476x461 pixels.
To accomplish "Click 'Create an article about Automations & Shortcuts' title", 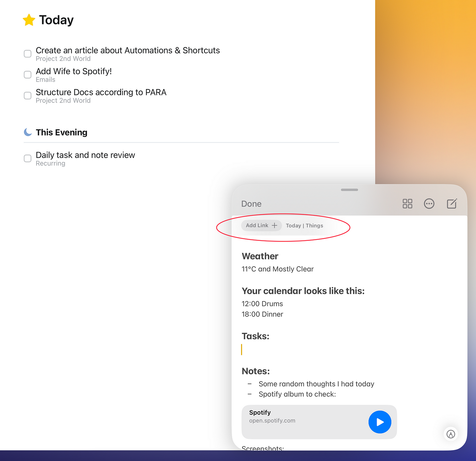I will tap(128, 50).
